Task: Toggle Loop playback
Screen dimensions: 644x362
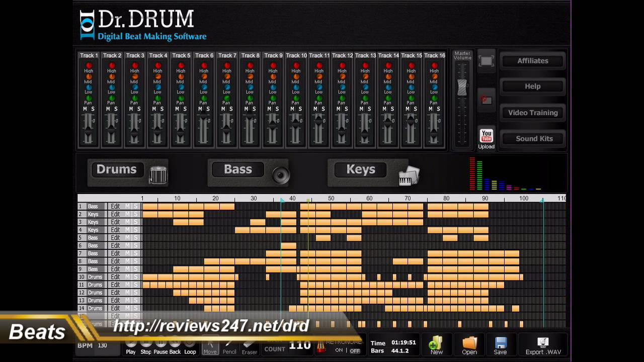Action: [190, 346]
